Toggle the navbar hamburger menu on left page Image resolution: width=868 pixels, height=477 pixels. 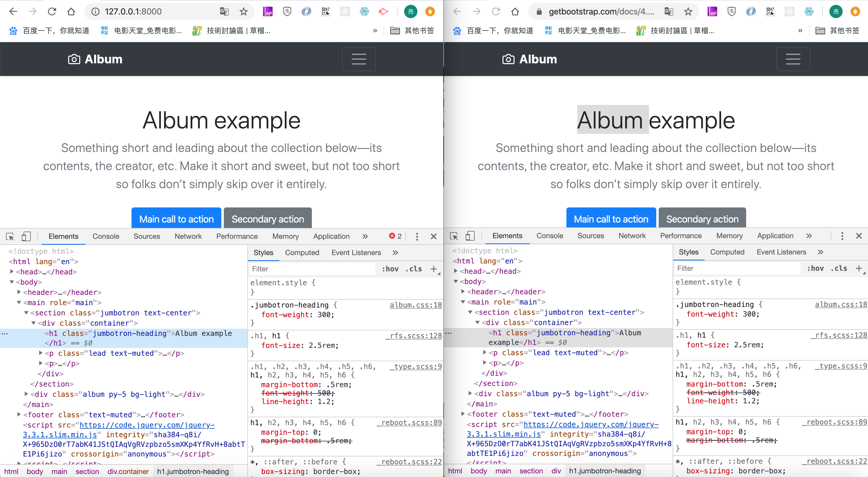click(359, 59)
